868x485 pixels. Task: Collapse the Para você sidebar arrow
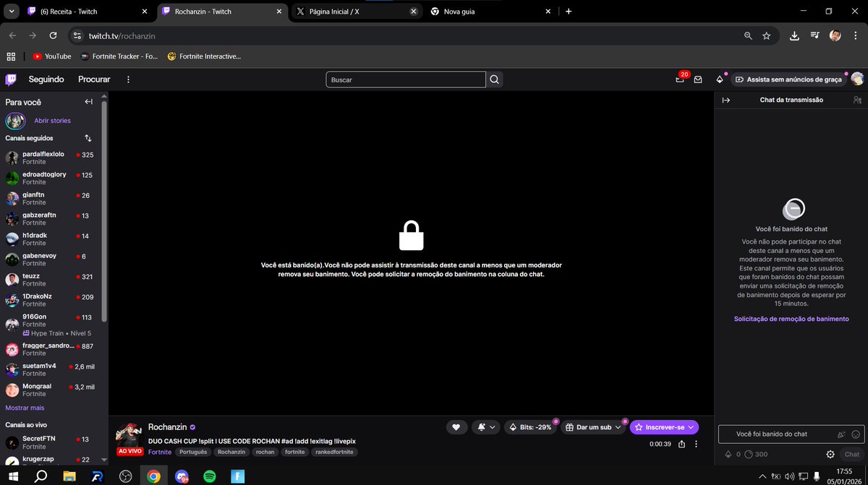pyautogui.click(x=88, y=102)
